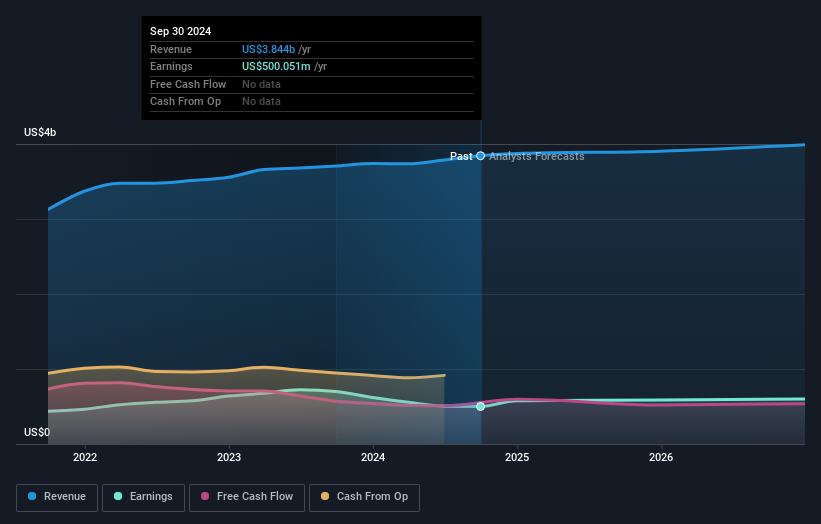Click the US$3.844b revenue value
Viewport: 821px width, 524px height.
click(268, 49)
